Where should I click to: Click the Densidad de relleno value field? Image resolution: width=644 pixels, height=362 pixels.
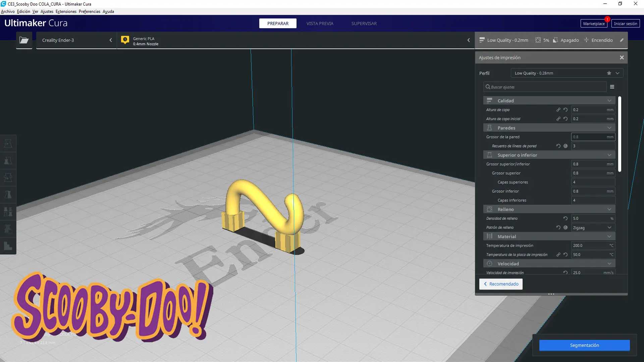click(593, 218)
